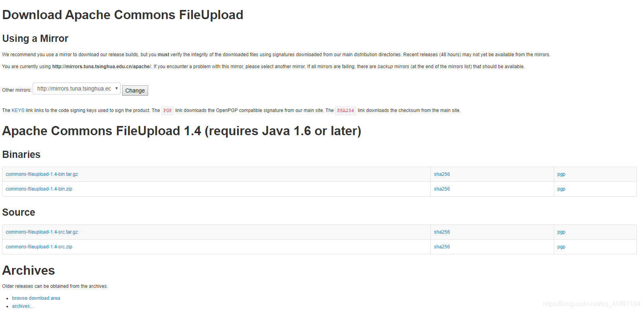644x311 pixels.
Task: Click the Download Apache Commons FileUpload heading
Action: coord(123,15)
